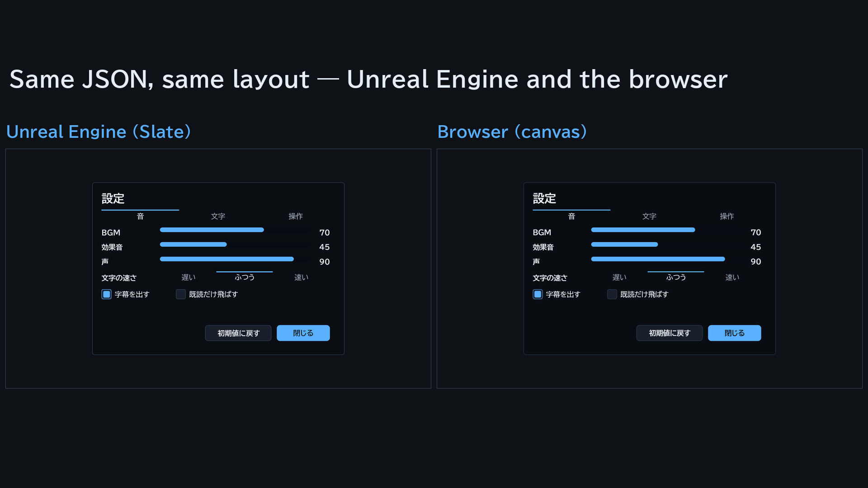Screen dimensions: 868x488
Task: Open the 操作 tab in Browser panel
Action: (727, 216)
